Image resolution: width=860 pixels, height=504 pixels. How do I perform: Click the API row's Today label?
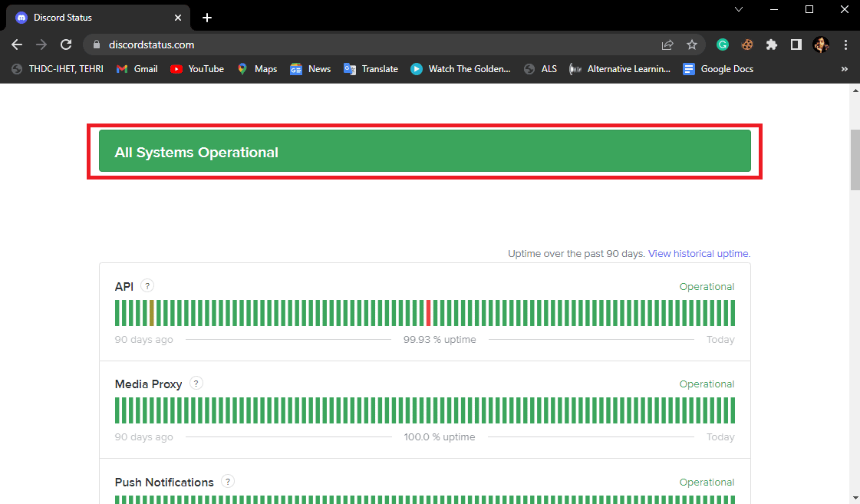(x=720, y=340)
